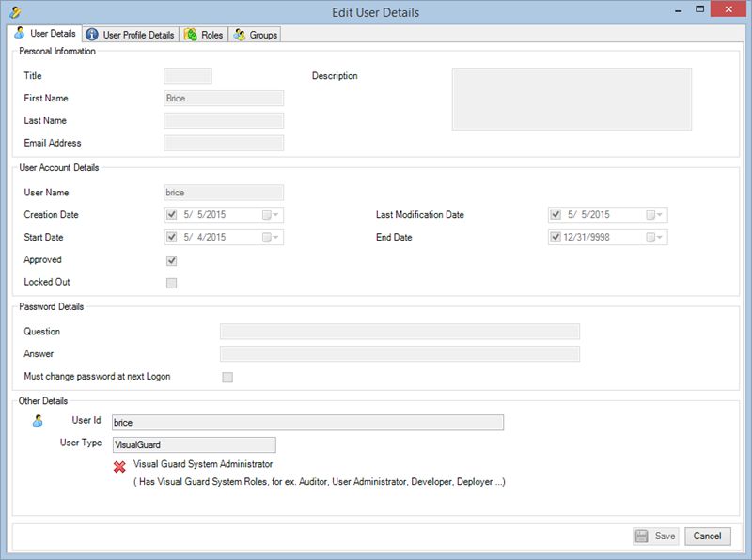752x560 pixels.
Task: Toggle the Last Modification Date checkbox
Action: 556,214
